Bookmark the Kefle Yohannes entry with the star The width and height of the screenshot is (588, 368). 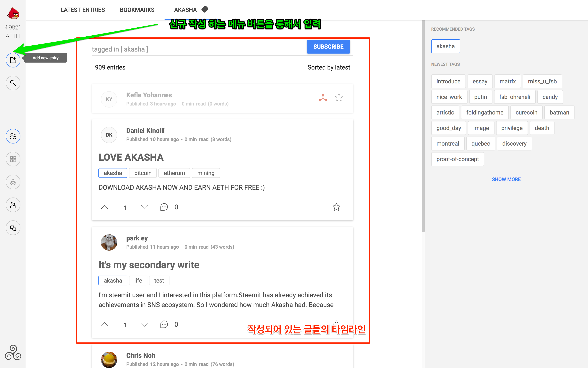pos(339,98)
